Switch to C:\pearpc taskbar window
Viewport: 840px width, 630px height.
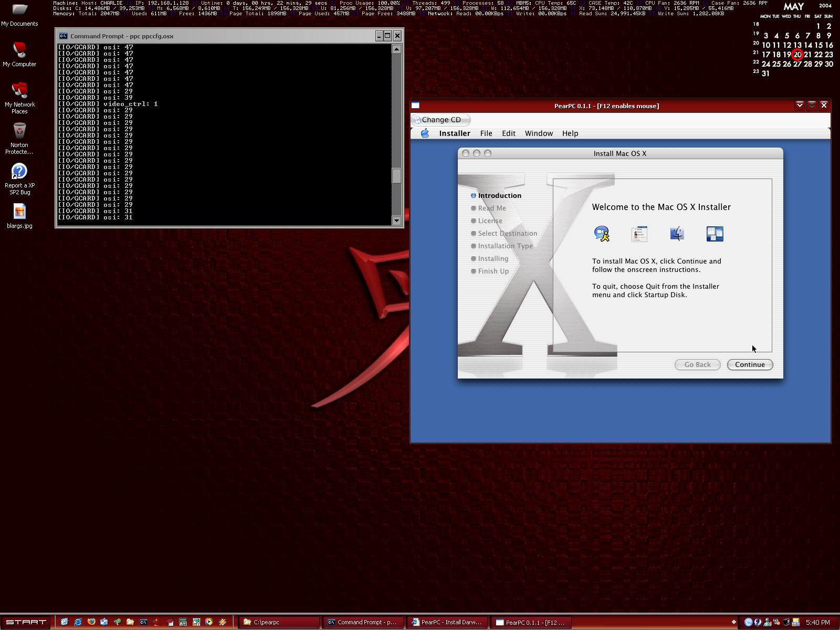click(x=280, y=622)
